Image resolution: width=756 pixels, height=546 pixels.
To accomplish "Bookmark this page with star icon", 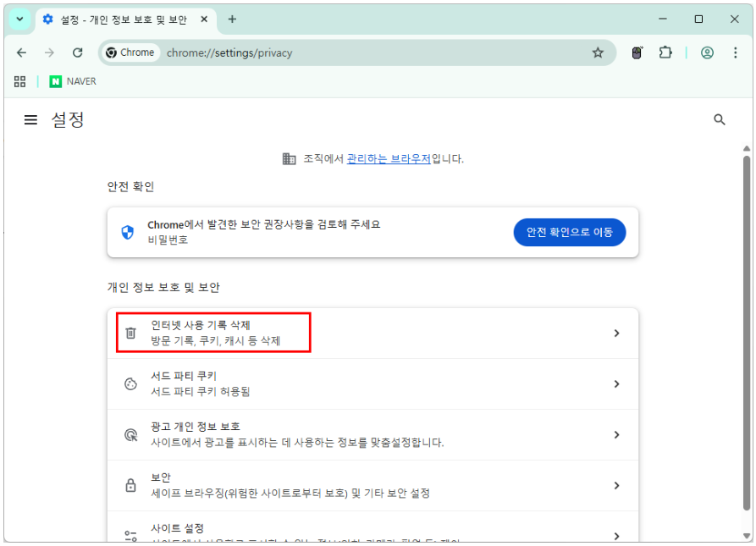I will (598, 52).
